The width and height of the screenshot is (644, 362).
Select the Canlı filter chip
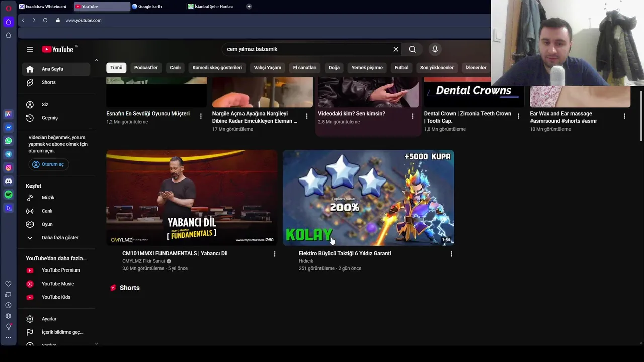coord(175,68)
